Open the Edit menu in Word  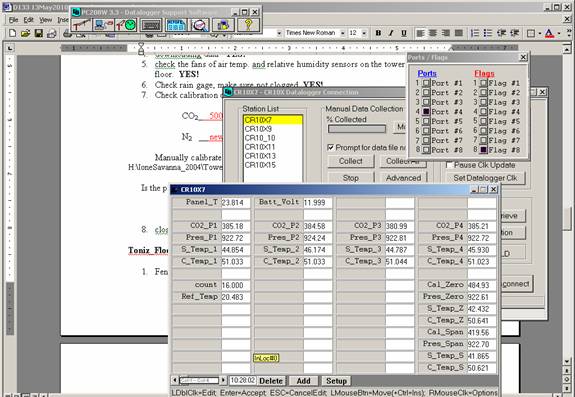[x=29, y=20]
